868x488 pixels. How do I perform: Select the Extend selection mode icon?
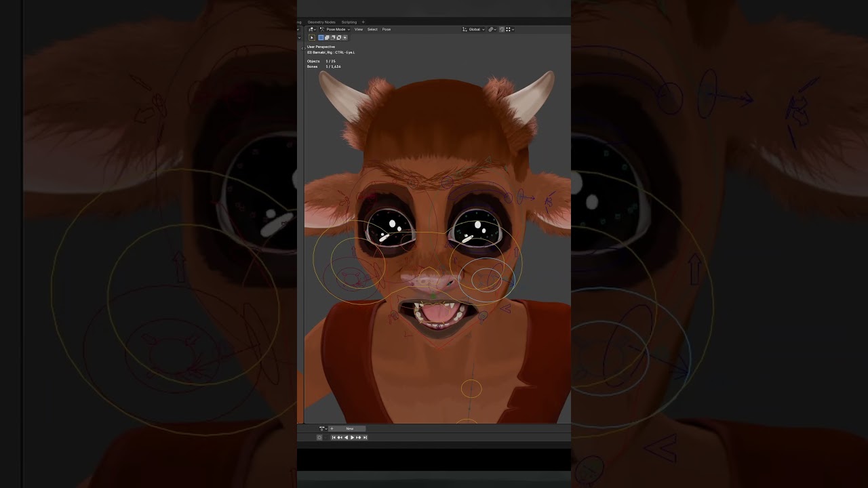click(327, 37)
